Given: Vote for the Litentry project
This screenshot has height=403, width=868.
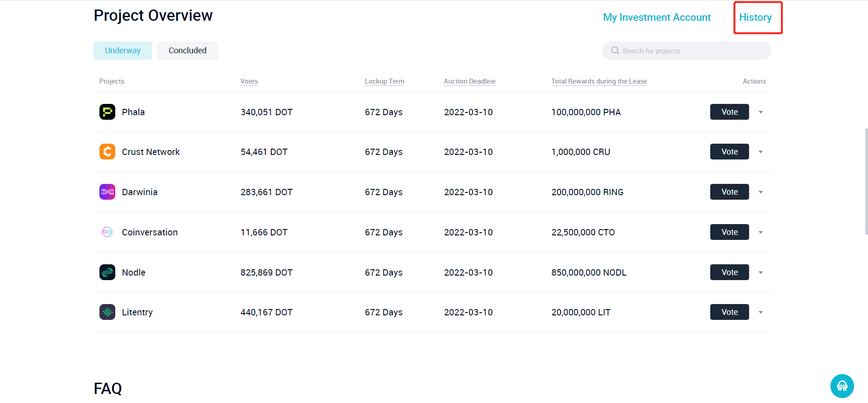Looking at the screenshot, I should tap(729, 312).
